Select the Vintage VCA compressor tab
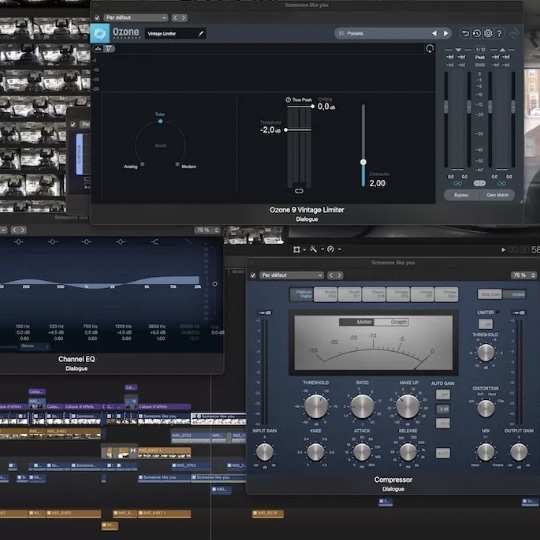 point(398,294)
